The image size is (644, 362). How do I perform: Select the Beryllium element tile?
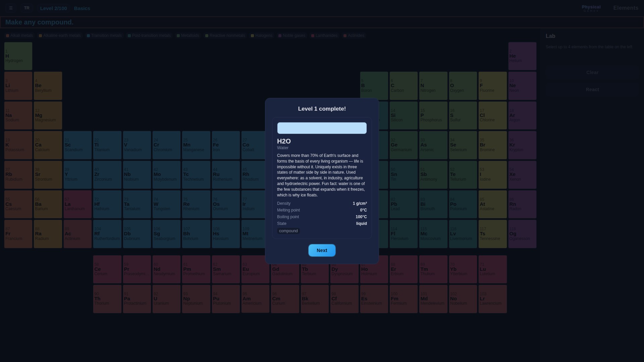(x=48, y=86)
